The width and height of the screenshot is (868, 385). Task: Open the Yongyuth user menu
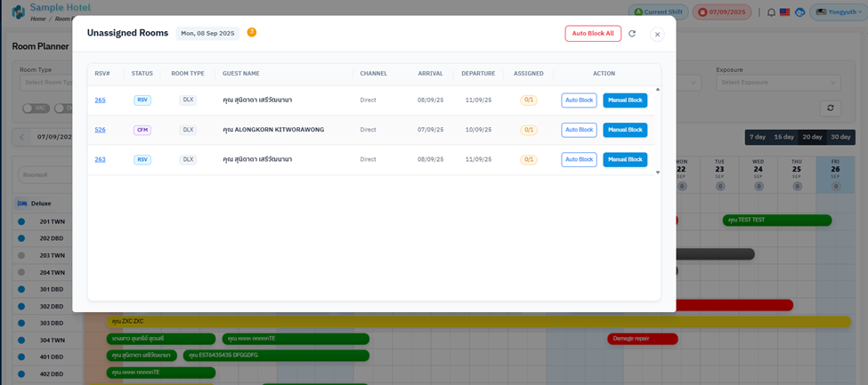[839, 12]
